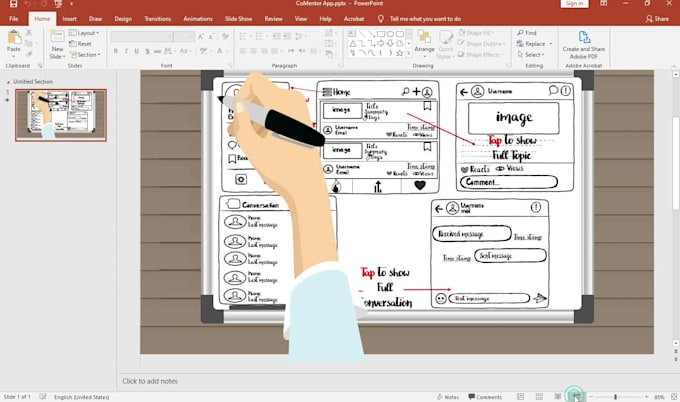Screen dimensions: 680x402
Task: Click Clear All Formatting icon
Action: 225,36
